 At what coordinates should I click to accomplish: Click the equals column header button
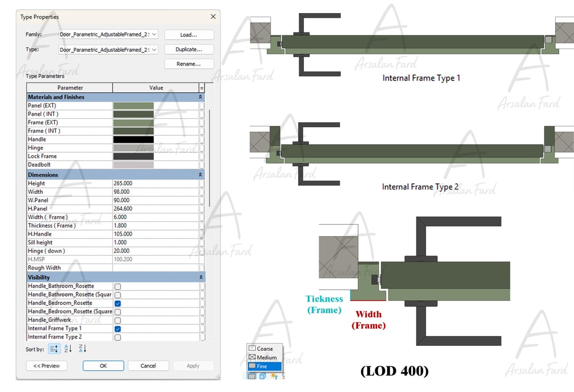(x=202, y=88)
